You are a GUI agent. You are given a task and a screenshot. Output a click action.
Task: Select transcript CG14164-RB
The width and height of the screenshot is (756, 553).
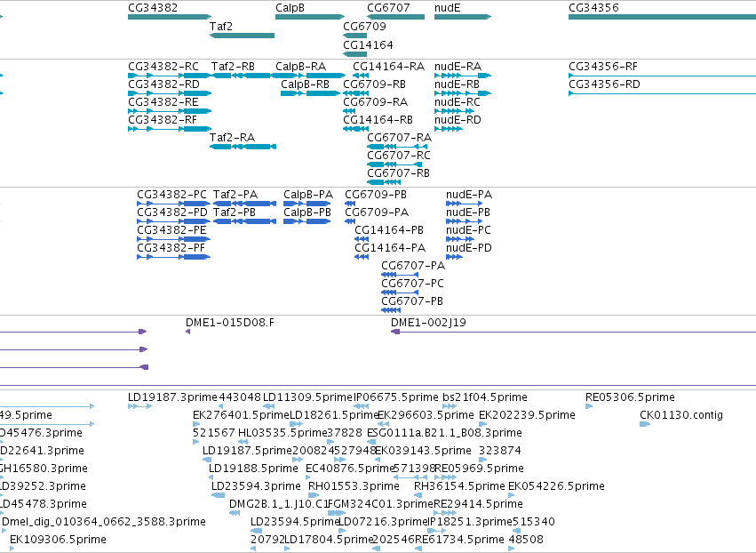point(378,120)
